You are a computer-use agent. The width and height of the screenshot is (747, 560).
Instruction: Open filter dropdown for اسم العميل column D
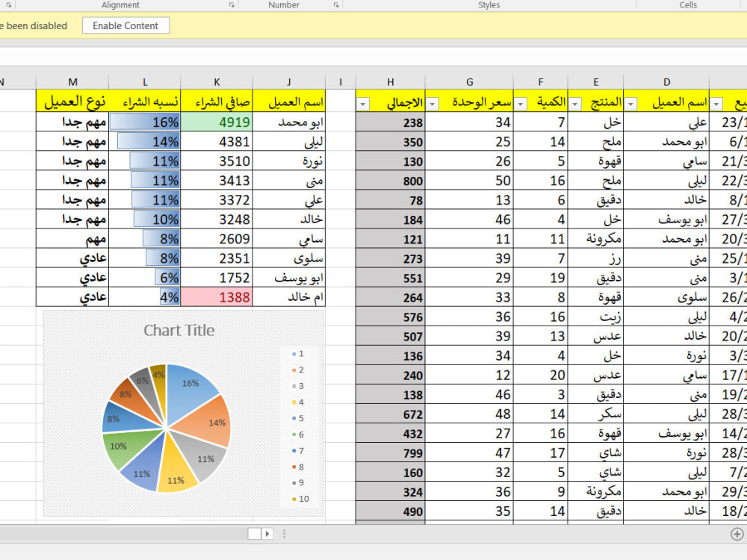630,104
